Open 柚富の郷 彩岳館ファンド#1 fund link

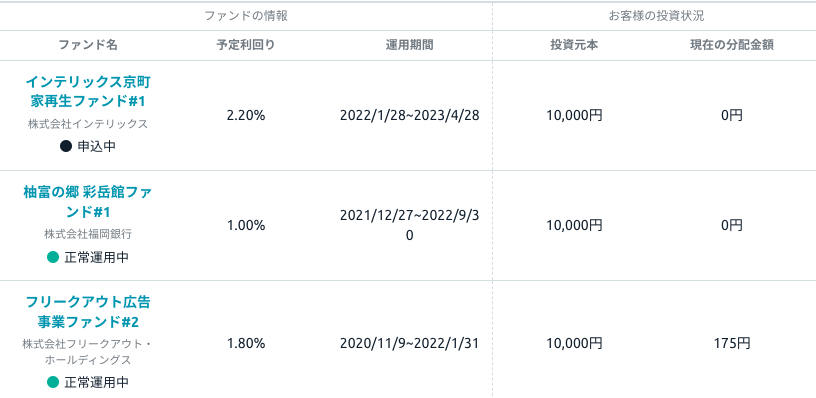[x=88, y=202]
